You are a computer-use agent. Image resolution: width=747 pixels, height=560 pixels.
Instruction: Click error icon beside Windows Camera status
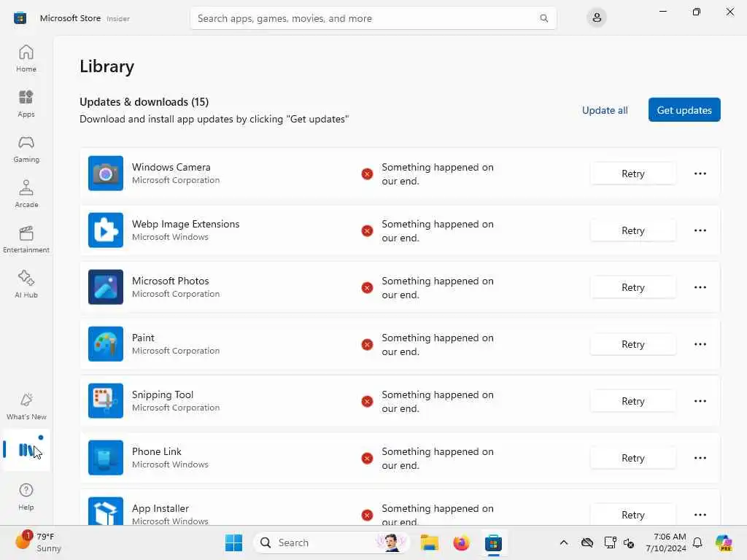pyautogui.click(x=367, y=174)
